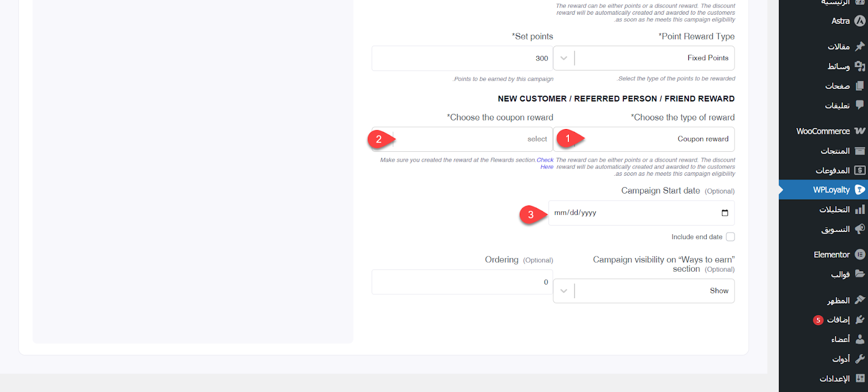
Task: Click the Astra logo icon in sidebar
Action: point(860,21)
